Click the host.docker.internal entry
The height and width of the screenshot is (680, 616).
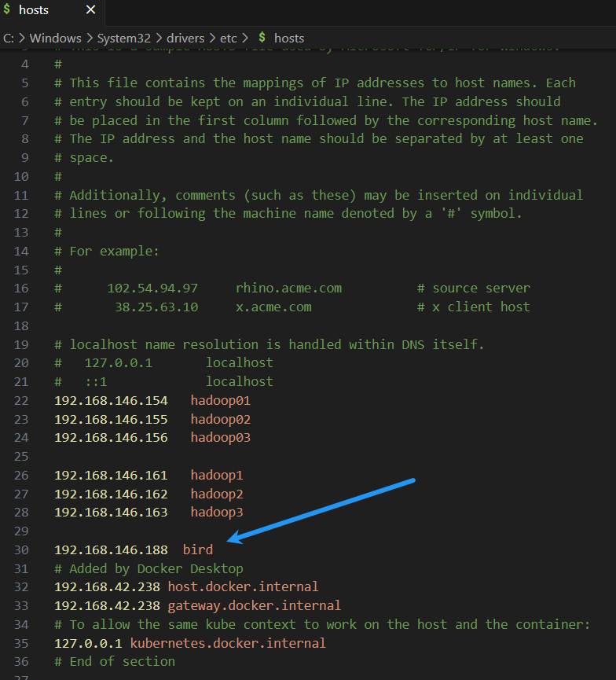(x=243, y=586)
